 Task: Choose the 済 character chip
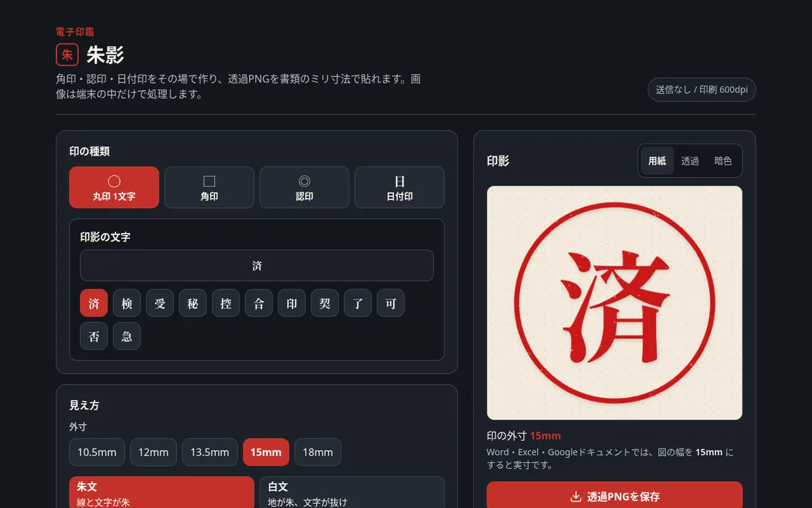94,303
